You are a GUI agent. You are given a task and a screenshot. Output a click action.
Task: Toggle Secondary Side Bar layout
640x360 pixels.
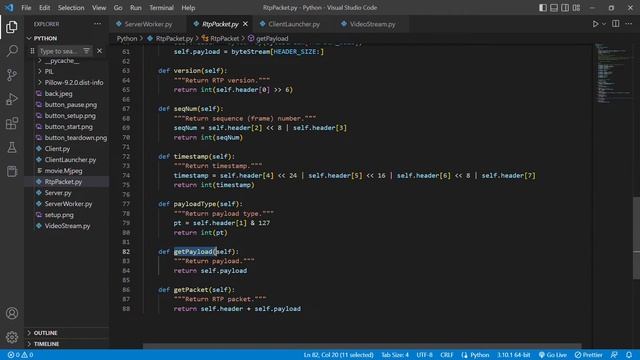pyautogui.click(x=565, y=8)
